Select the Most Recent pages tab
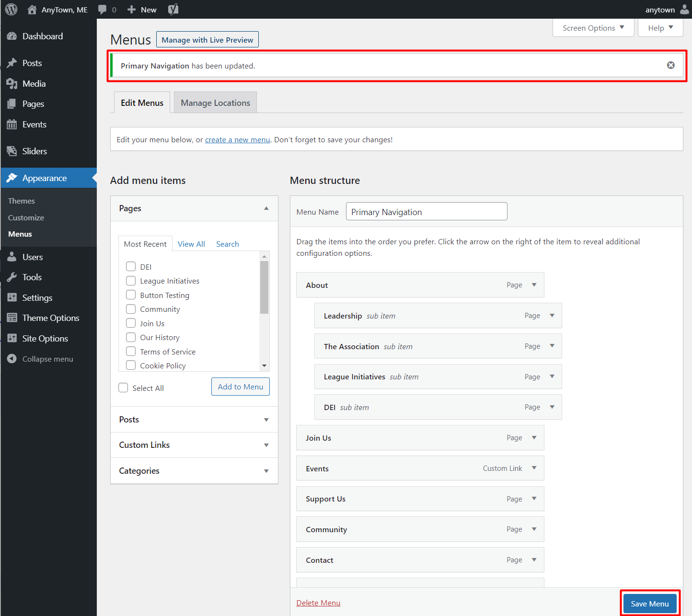Image resolution: width=692 pixels, height=616 pixels. coord(145,244)
